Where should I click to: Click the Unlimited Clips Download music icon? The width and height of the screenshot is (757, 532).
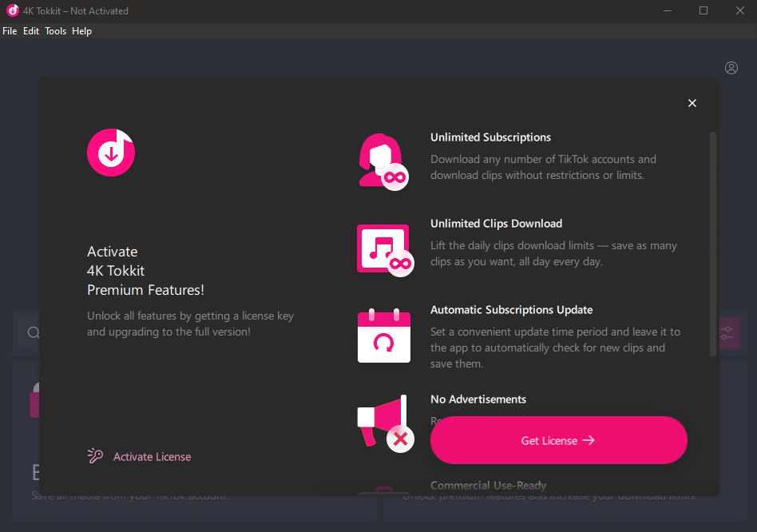pyautogui.click(x=385, y=250)
